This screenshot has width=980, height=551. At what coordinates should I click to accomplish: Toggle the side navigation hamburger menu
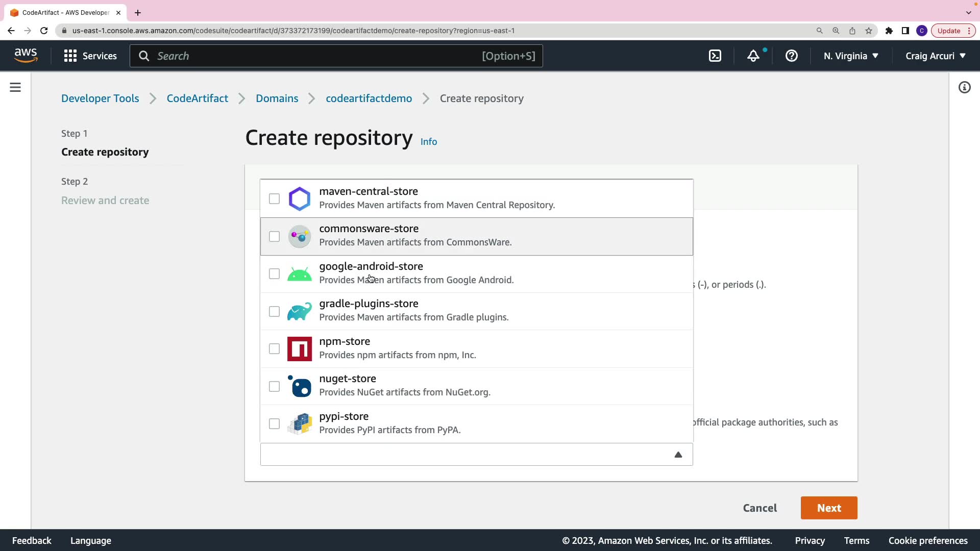(15, 88)
